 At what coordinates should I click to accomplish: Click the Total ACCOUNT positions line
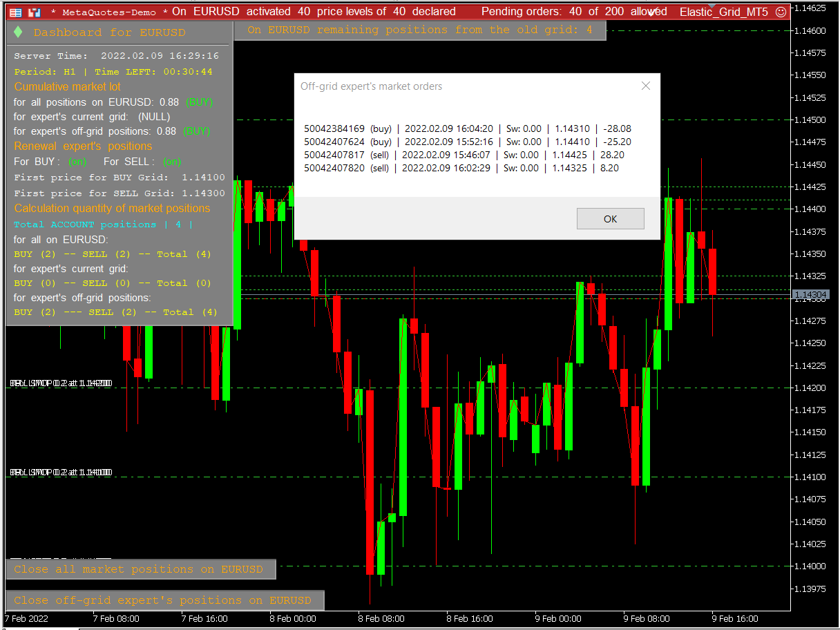tap(104, 225)
